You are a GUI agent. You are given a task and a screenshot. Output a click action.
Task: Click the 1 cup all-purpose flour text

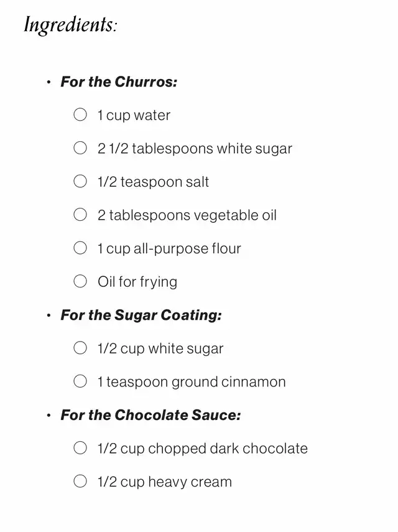[x=169, y=249]
